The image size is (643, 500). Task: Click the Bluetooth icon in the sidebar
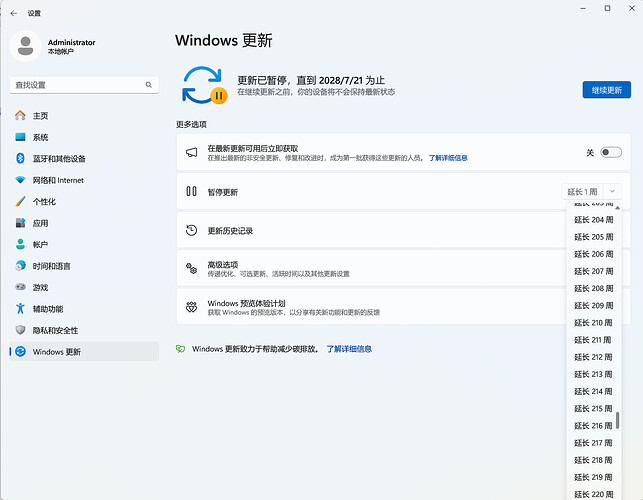click(20, 158)
